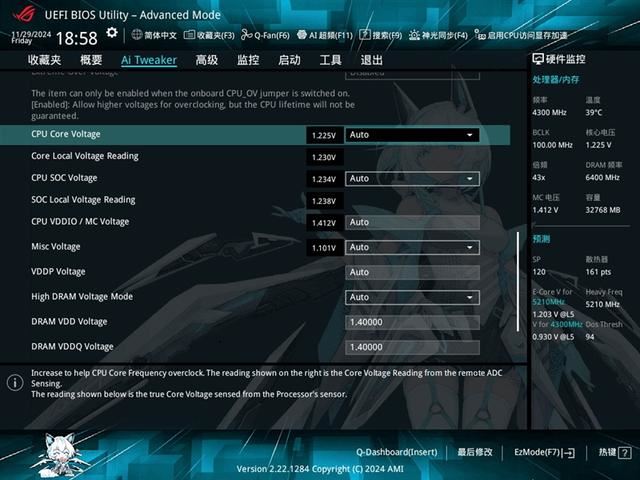Select the Core Local Voltage Reading row
The width and height of the screenshot is (640, 480).
coord(255,156)
